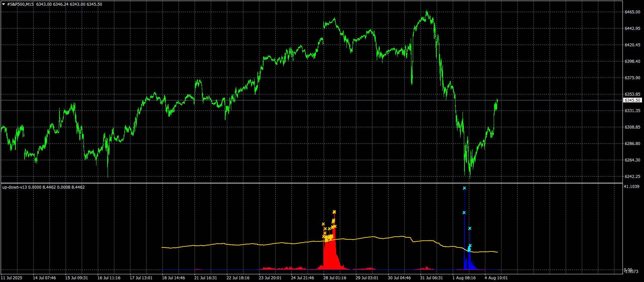Click the up-down-v13 indicator label
Screen dimensions: 644x282
[15, 187]
